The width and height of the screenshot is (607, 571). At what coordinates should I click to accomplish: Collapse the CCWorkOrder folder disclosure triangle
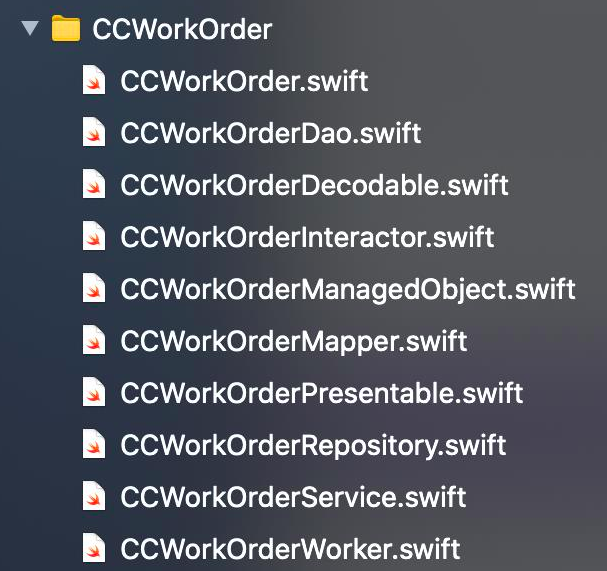coord(28,29)
